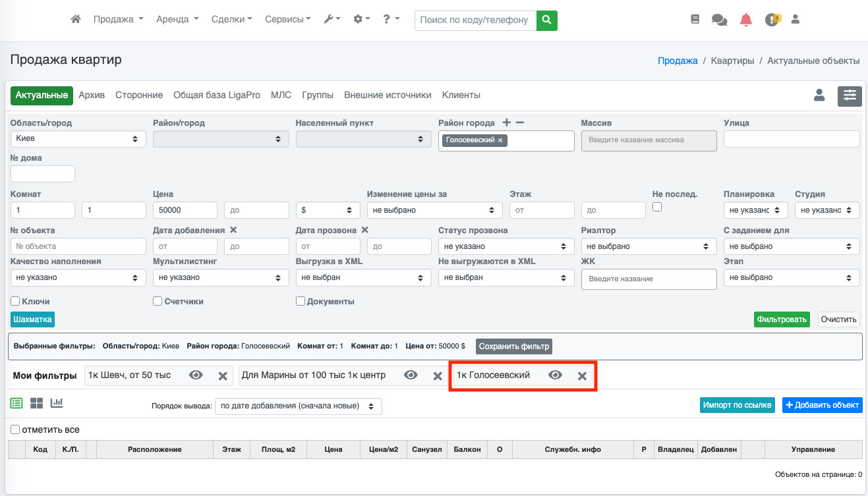Click the green search magnifier button
Viewport: 868px width, 496px height.
click(x=546, y=20)
